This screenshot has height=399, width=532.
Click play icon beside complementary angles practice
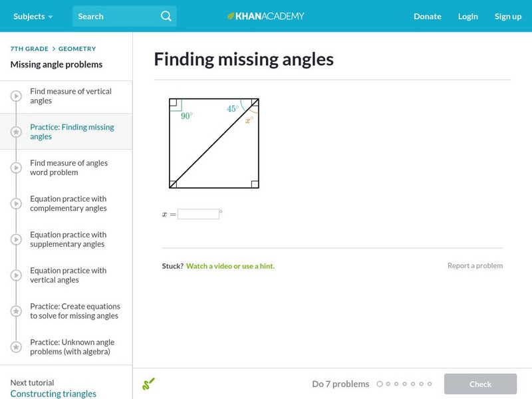(16, 203)
